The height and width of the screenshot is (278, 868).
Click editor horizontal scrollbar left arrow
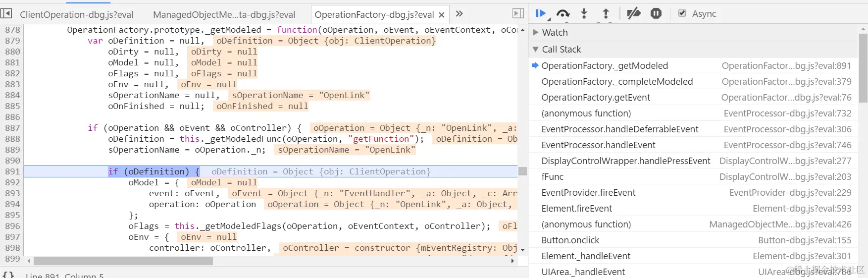coord(29,261)
